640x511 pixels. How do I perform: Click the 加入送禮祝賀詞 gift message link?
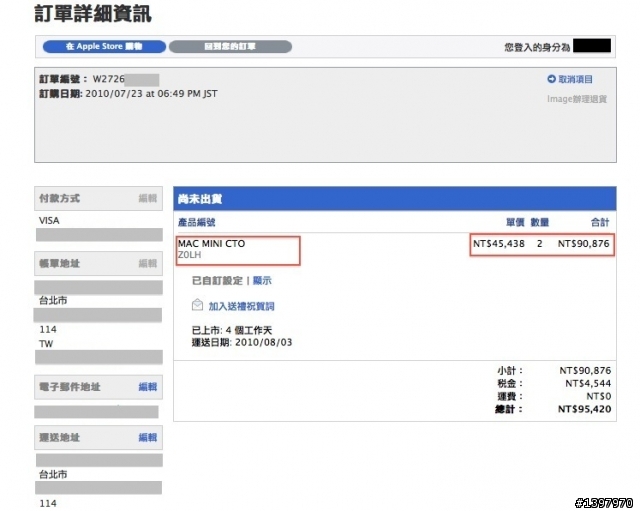[x=241, y=306]
